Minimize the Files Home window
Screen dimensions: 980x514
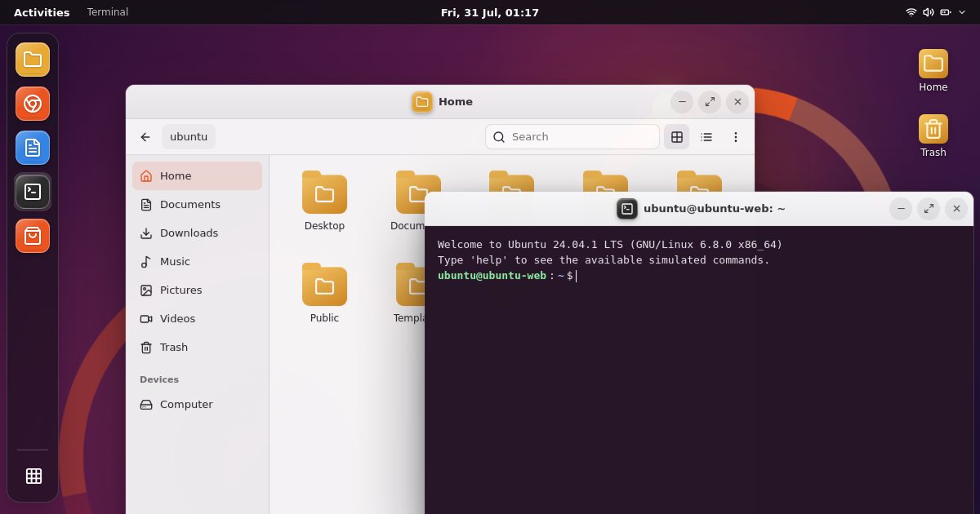(x=682, y=102)
